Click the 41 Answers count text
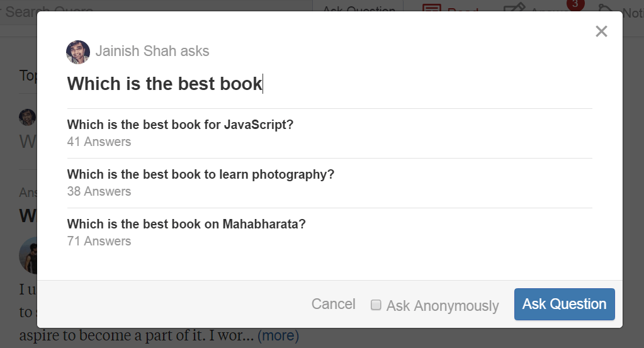Image resolution: width=644 pixels, height=348 pixels. click(x=99, y=142)
